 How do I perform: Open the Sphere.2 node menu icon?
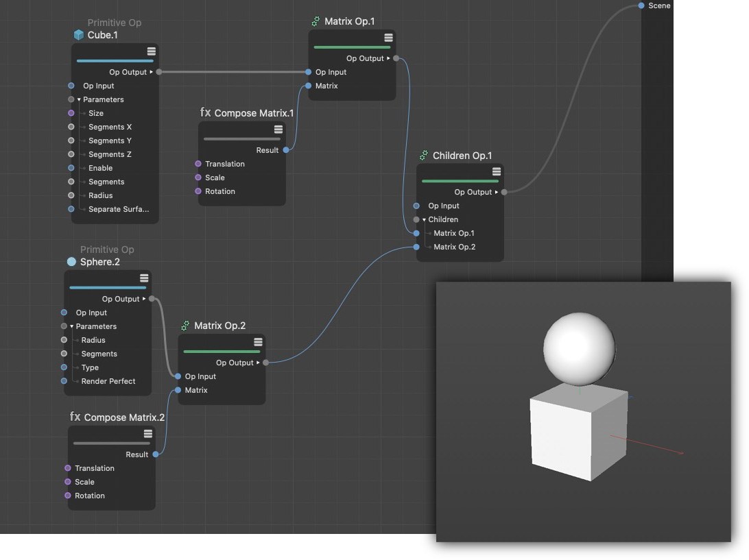[144, 278]
